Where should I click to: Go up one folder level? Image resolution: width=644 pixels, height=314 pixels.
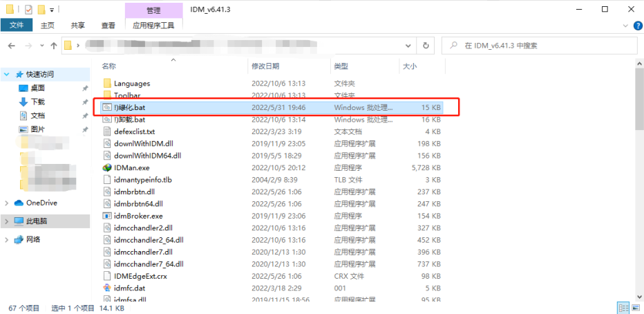pyautogui.click(x=53, y=46)
